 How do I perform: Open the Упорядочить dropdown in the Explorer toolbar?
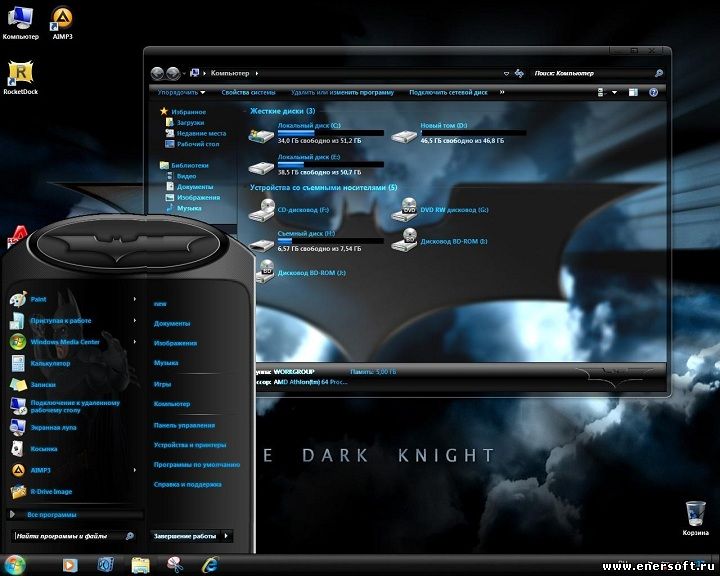[x=181, y=92]
